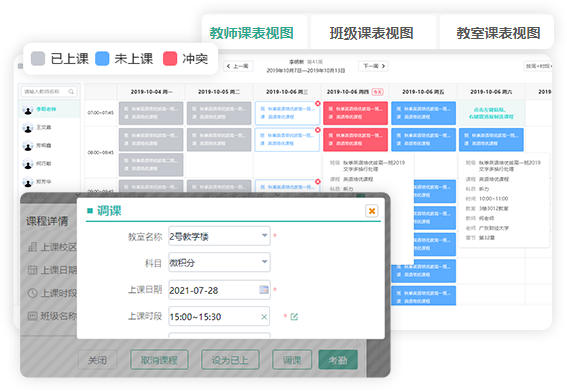
Task: Click the green 考勤 button
Action: tap(338, 360)
